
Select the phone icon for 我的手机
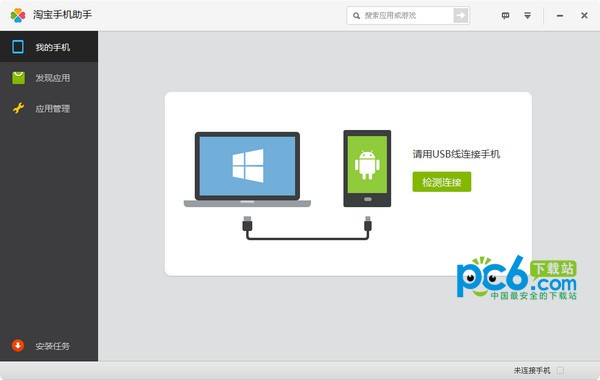point(18,47)
